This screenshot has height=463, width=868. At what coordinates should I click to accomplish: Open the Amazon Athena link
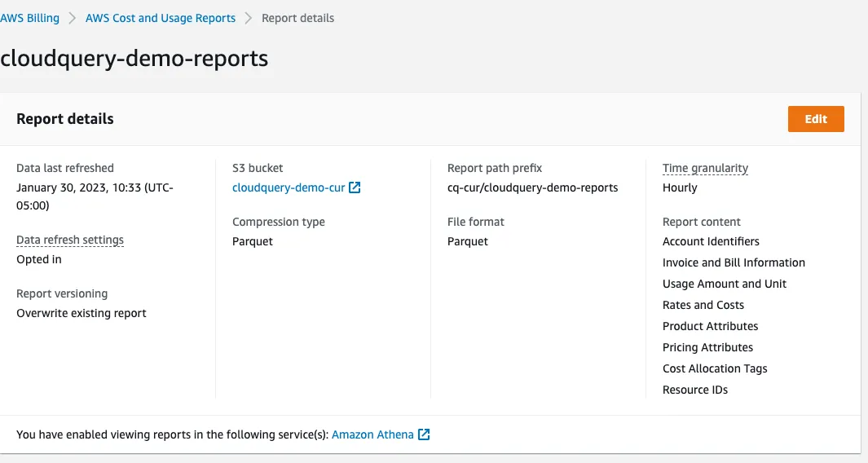click(372, 434)
